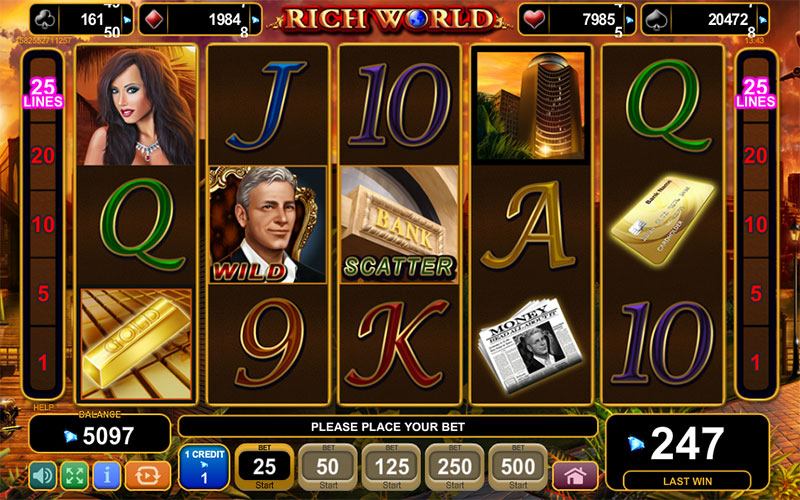Select 10 lines on the left line selector
The height and width of the screenshot is (500, 800).
tap(43, 224)
